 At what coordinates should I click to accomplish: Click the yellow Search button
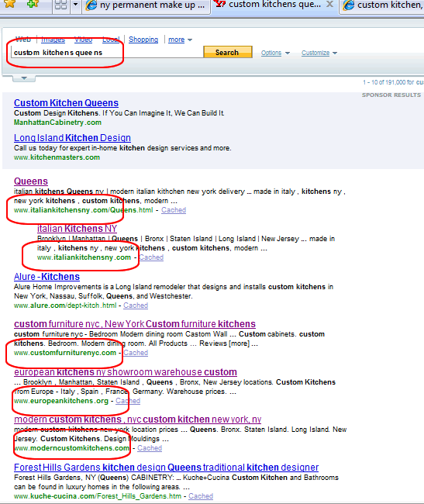pyautogui.click(x=228, y=52)
